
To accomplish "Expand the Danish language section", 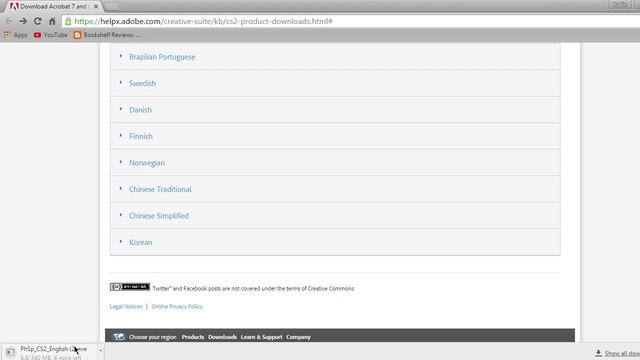I will [335, 110].
